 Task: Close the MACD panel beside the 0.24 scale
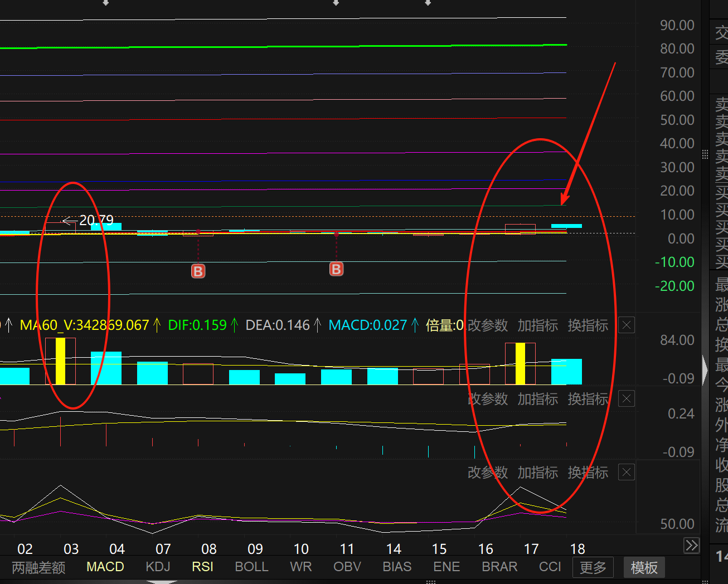pyautogui.click(x=627, y=399)
